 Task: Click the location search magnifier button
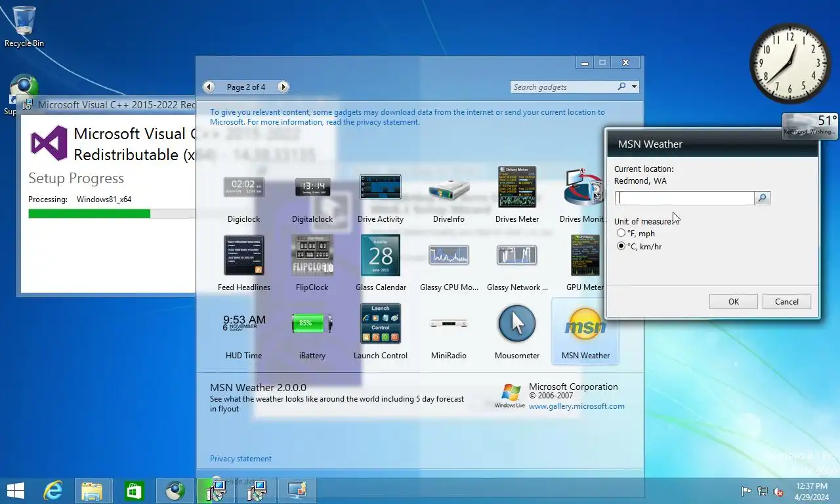(763, 198)
